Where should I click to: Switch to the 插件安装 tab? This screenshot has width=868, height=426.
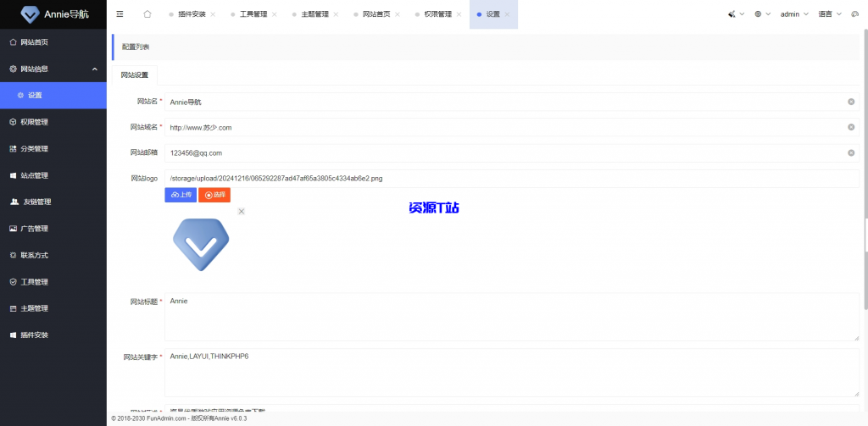192,14
